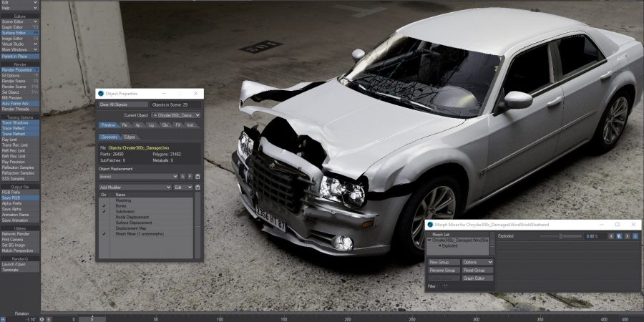Click the Morph List scrollbar
This screenshot has height=322, width=644.
(x=492, y=243)
